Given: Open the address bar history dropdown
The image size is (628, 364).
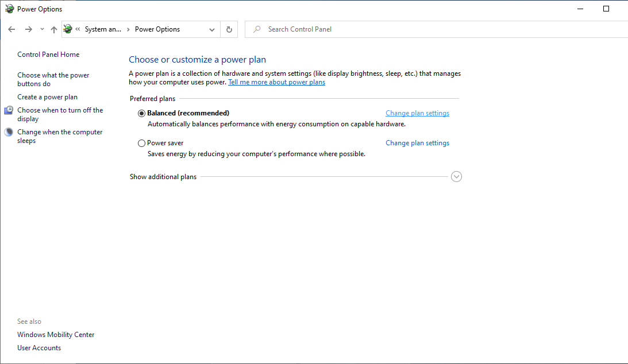Looking at the screenshot, I should click(x=212, y=29).
